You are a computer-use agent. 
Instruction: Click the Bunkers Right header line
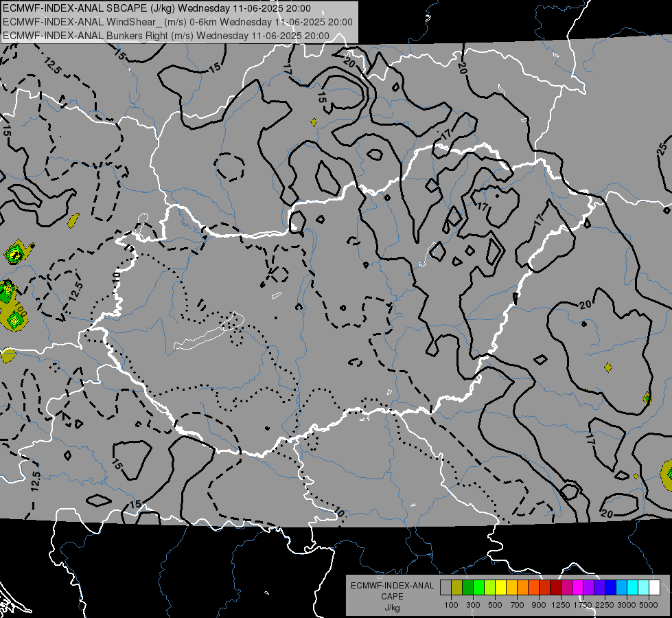tap(166, 36)
